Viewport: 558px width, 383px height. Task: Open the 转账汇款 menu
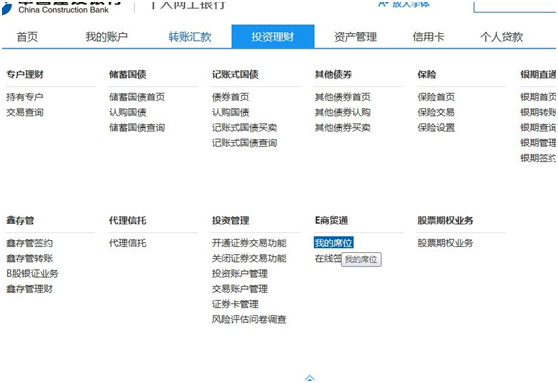tap(190, 37)
